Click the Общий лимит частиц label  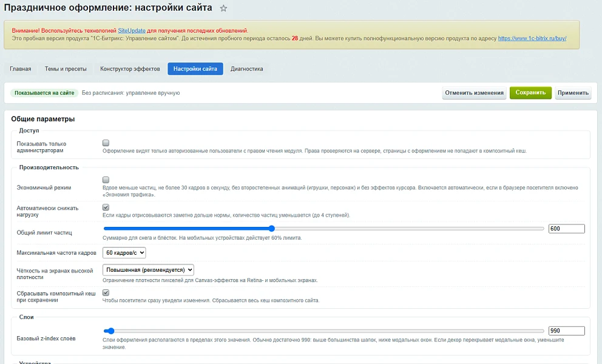point(44,233)
